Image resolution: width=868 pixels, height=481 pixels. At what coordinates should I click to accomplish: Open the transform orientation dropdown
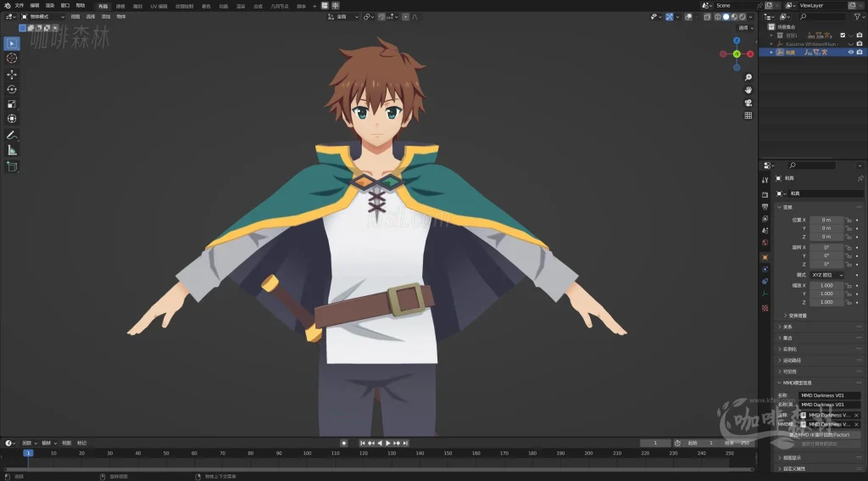point(343,17)
